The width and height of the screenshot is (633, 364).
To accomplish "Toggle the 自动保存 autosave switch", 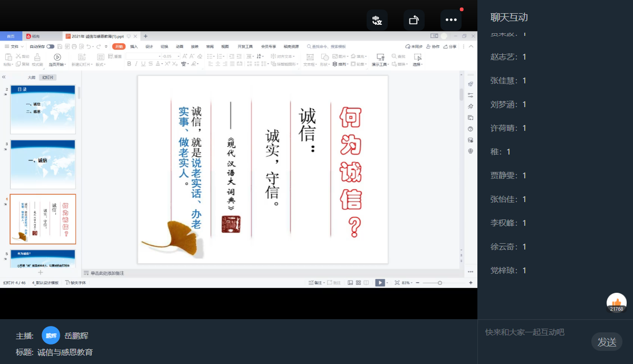I will [50, 46].
